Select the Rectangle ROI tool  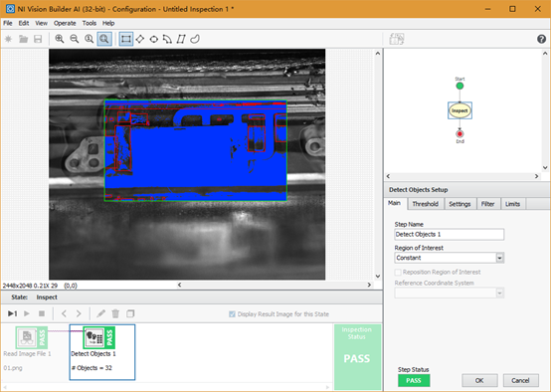125,39
